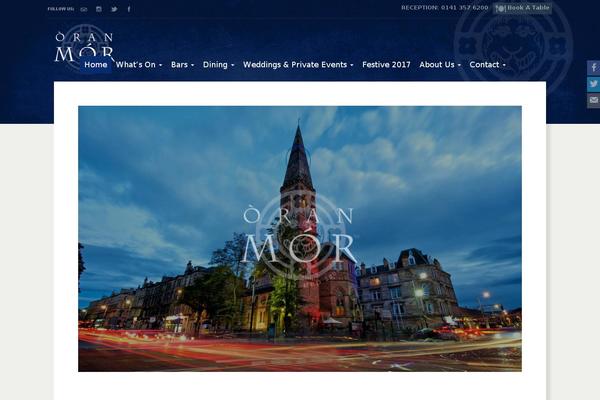Expand the Dining dropdown arrow
Screen dimensions: 600x400
pyautogui.click(x=232, y=65)
